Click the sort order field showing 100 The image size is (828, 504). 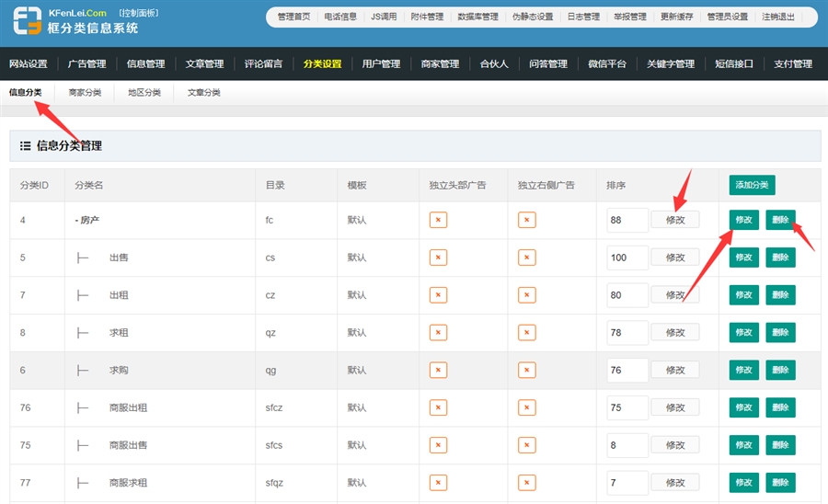(627, 258)
